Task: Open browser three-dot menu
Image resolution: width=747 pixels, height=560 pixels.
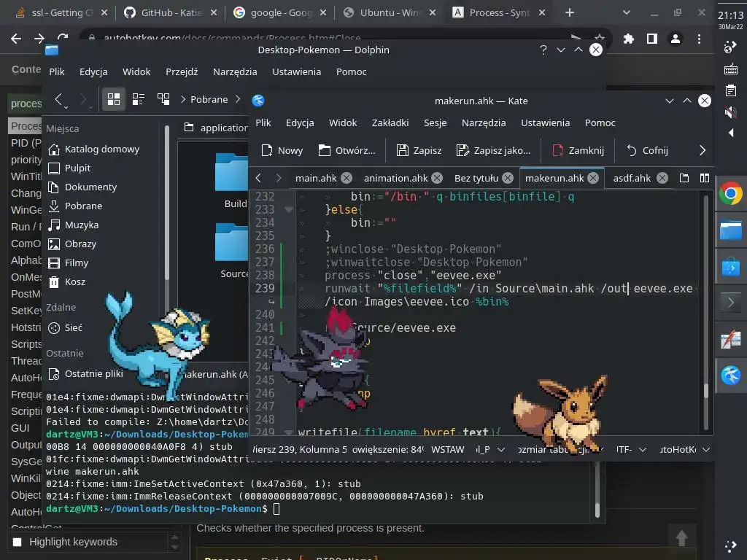Action: pyautogui.click(x=699, y=39)
